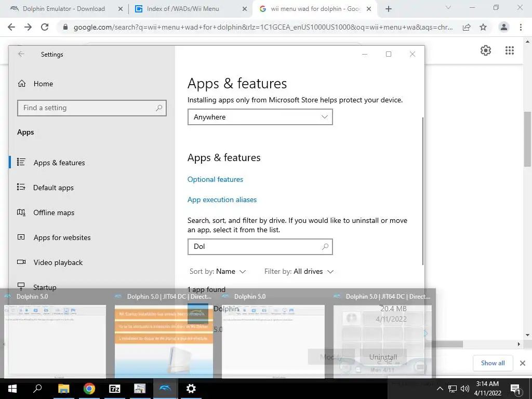Click the app list search field containing Dol

260,247
